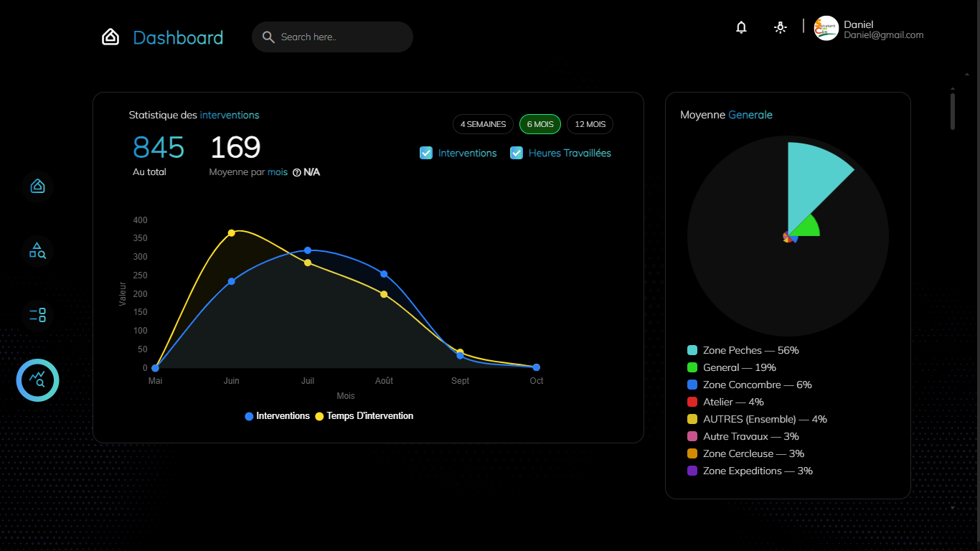Select the 4 SEMAINES range
Image resolution: width=980 pixels, height=551 pixels.
[483, 124]
